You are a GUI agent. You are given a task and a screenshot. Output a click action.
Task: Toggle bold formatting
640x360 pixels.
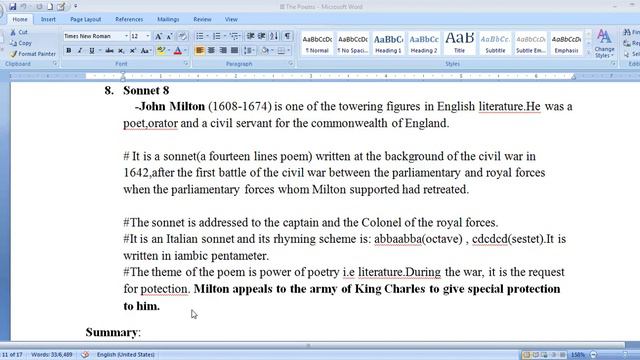[x=69, y=51]
